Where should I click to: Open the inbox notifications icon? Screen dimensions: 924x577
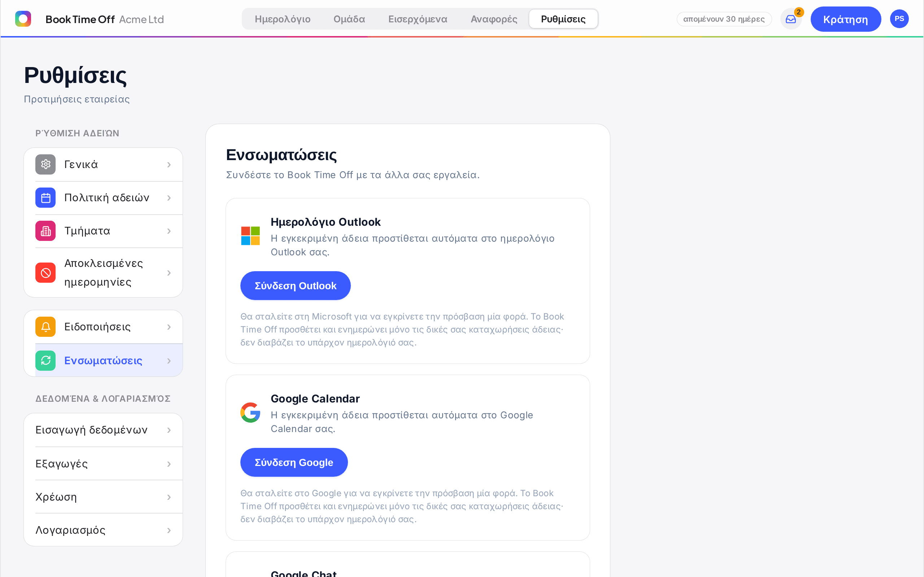pyautogui.click(x=791, y=19)
